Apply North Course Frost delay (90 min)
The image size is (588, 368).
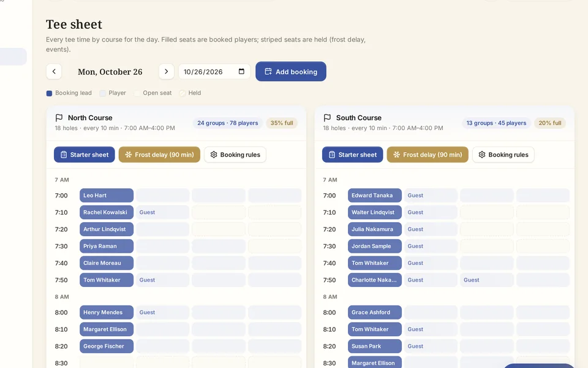(159, 155)
